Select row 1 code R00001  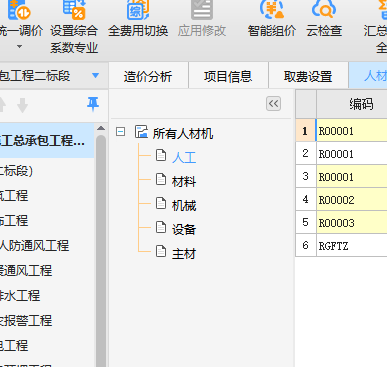click(352, 131)
